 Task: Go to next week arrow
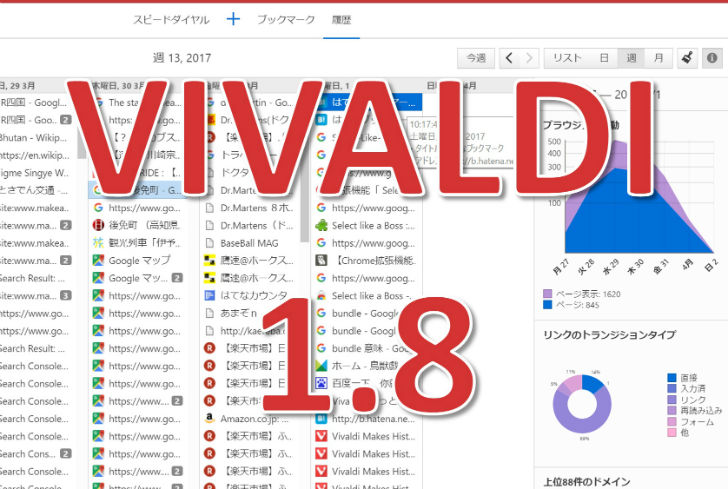tap(529, 58)
